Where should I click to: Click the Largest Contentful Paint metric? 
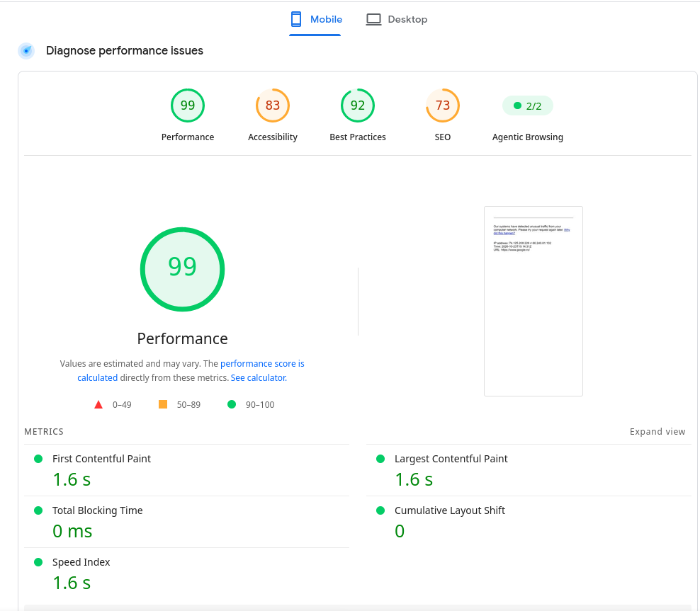tap(529, 470)
